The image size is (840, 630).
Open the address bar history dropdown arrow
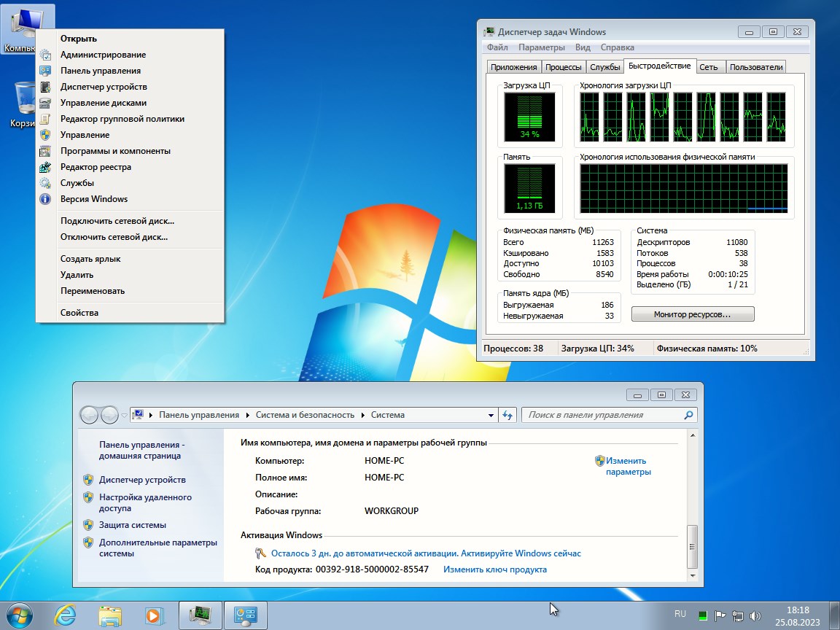(x=491, y=415)
